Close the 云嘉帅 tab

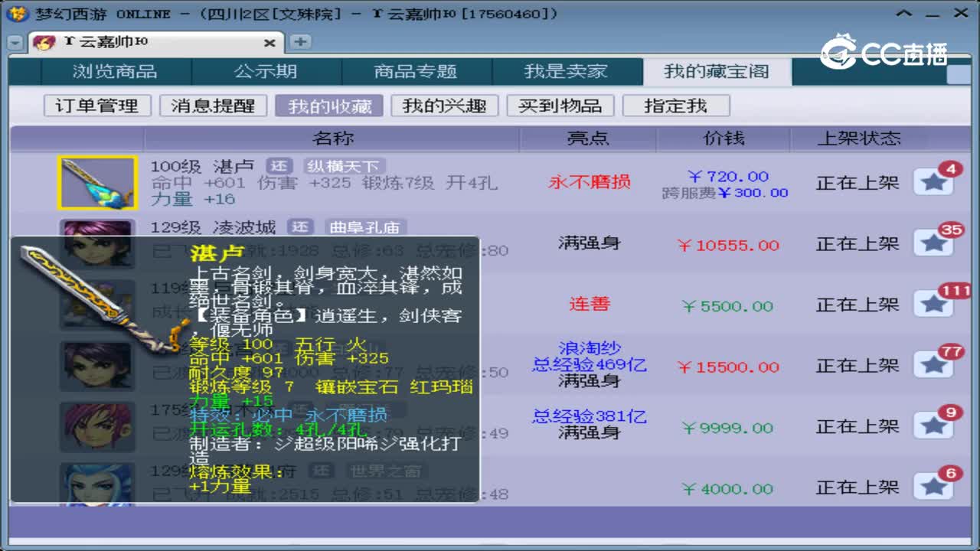click(x=269, y=43)
